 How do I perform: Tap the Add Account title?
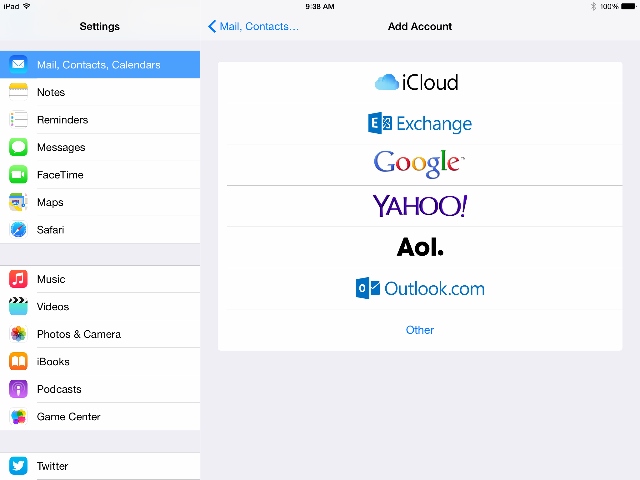point(420,26)
